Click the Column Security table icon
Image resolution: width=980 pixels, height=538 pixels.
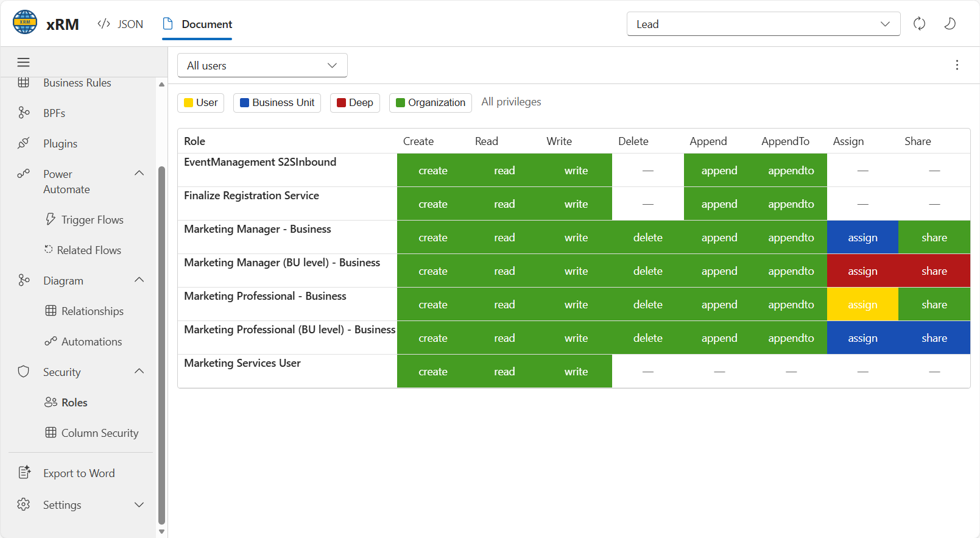coord(51,433)
